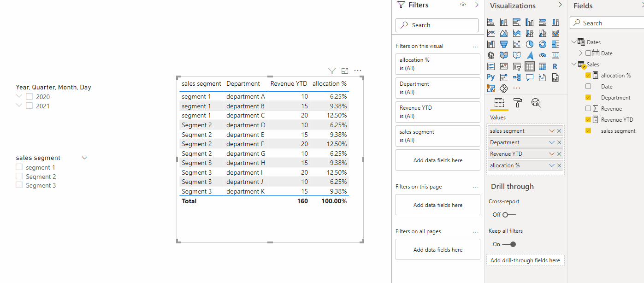Click Add data fields under this page
Viewport: 644px width, 283px height.
[x=438, y=205]
